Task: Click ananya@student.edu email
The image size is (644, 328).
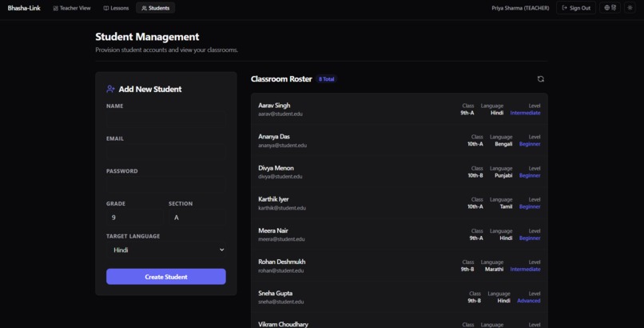Action: (x=283, y=145)
